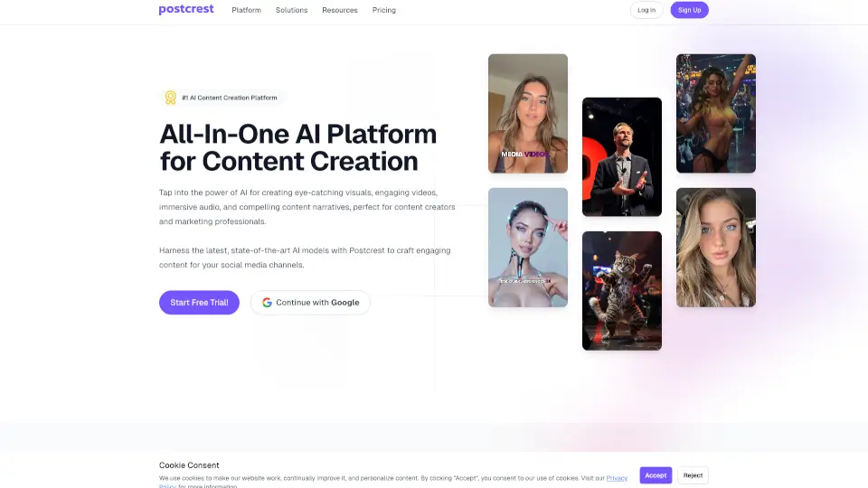Click the #1 AI Content Creation Platform badge
Image resolution: width=868 pixels, height=488 pixels.
click(222, 98)
